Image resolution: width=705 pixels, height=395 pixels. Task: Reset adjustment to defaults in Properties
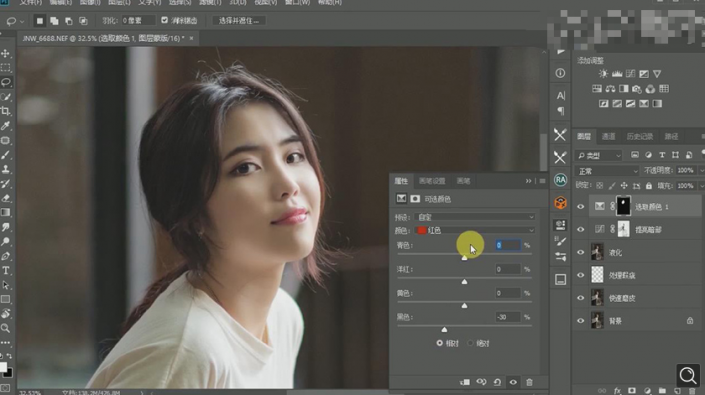497,382
